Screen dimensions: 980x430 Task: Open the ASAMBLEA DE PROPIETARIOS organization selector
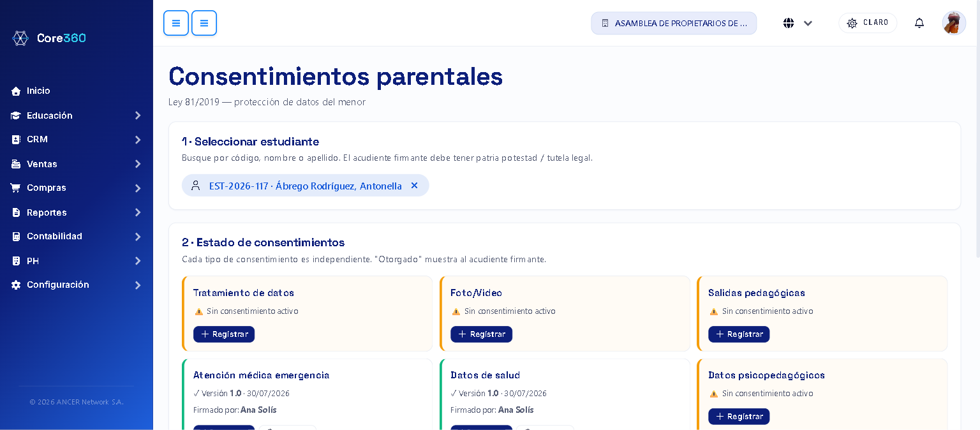[x=674, y=23]
